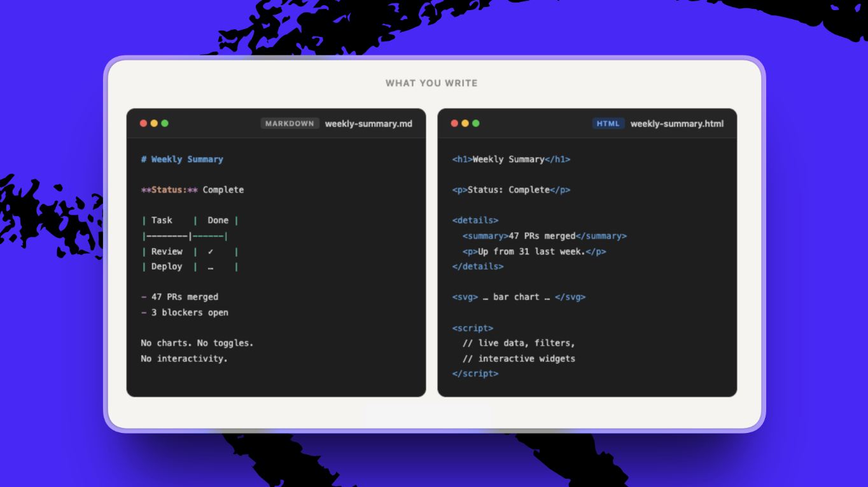Select the weekly-summary.html file name
The width and height of the screenshot is (868, 487).
tap(677, 124)
